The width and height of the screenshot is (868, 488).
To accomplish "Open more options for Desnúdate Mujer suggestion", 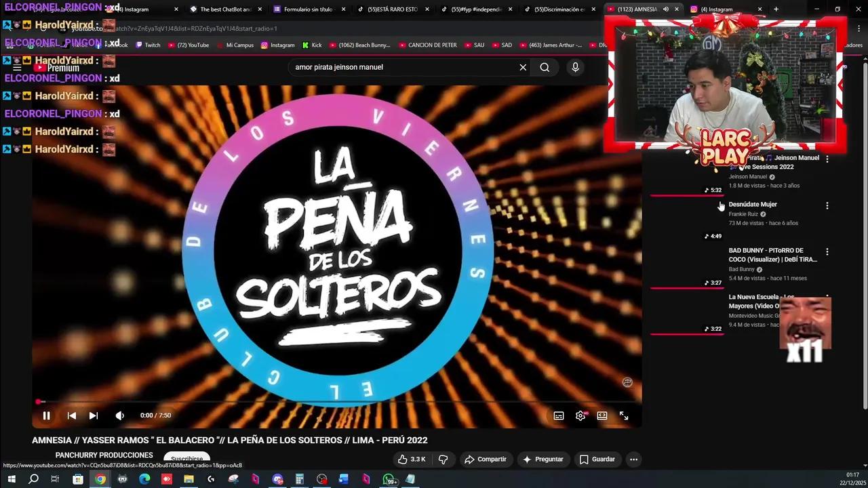I will tap(827, 205).
